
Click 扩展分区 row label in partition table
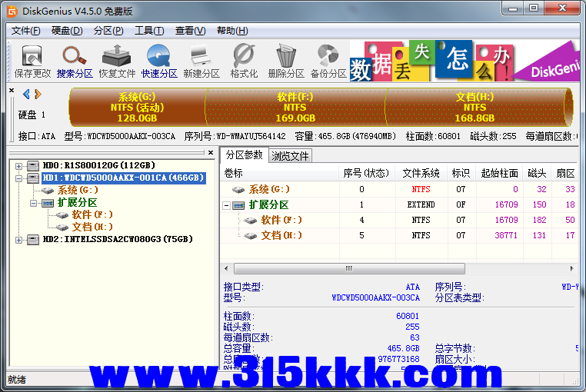[x=268, y=204]
